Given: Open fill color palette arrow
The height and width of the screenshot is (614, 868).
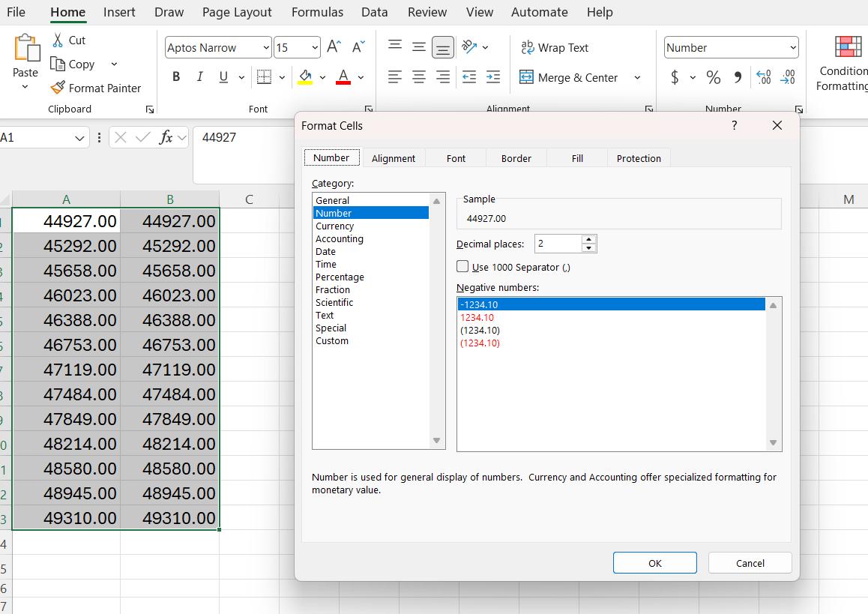Looking at the screenshot, I should 322,77.
